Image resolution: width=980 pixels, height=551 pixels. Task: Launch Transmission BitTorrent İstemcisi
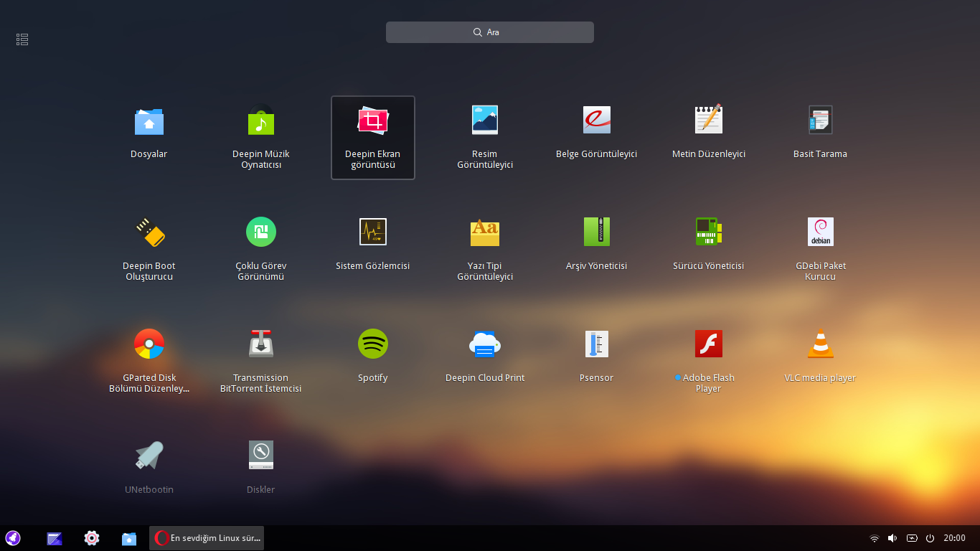tap(261, 344)
